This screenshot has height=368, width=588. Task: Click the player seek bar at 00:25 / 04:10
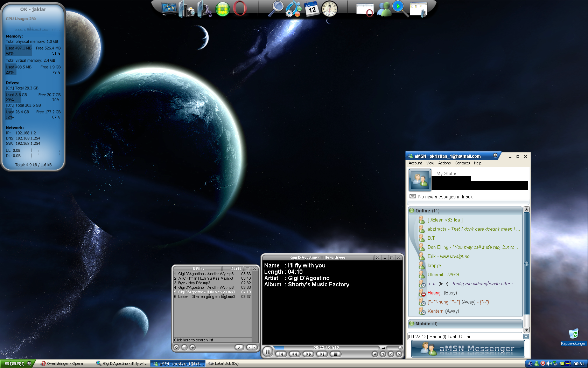326,347
